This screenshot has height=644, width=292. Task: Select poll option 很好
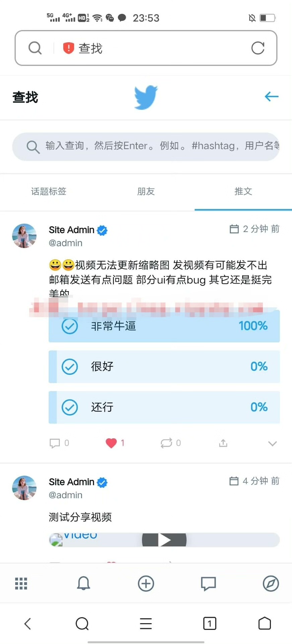(x=164, y=367)
